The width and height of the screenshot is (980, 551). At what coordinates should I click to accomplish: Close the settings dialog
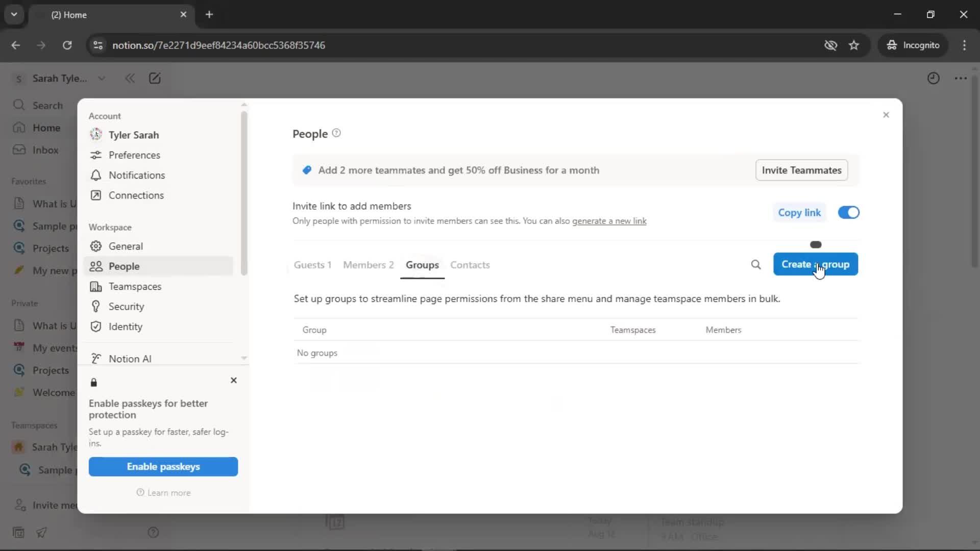click(886, 115)
